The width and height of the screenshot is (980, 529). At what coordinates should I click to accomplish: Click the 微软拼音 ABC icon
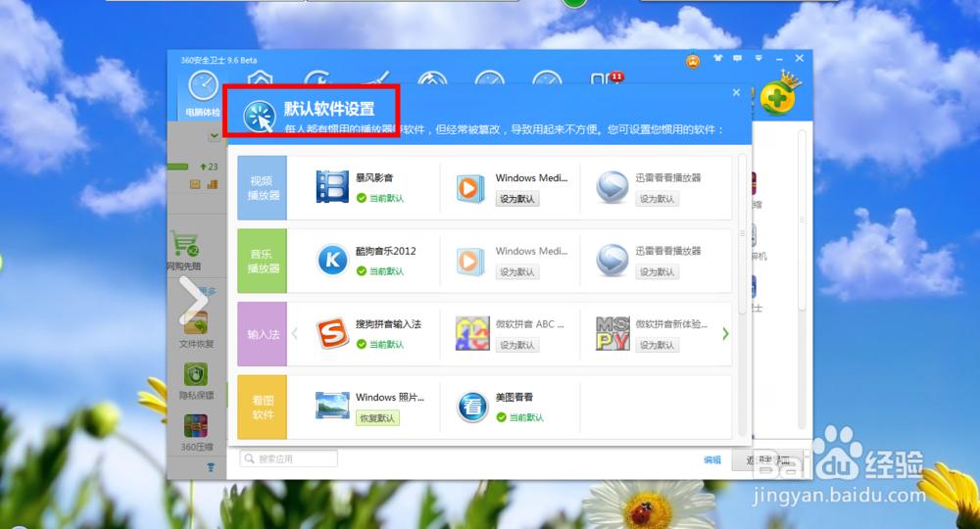point(472,333)
